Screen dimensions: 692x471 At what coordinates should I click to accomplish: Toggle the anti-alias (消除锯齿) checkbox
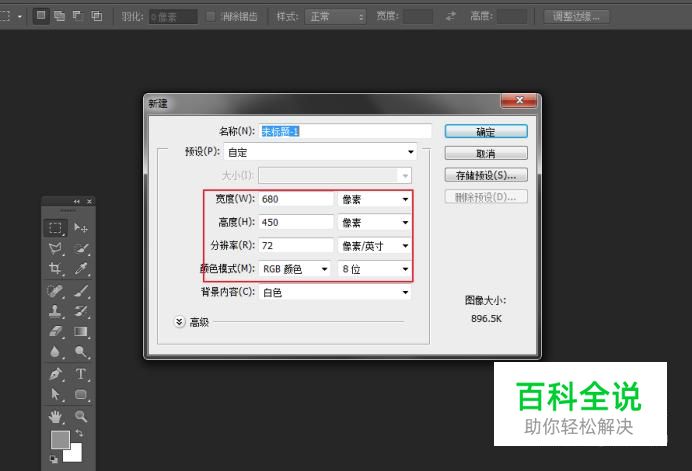211,16
